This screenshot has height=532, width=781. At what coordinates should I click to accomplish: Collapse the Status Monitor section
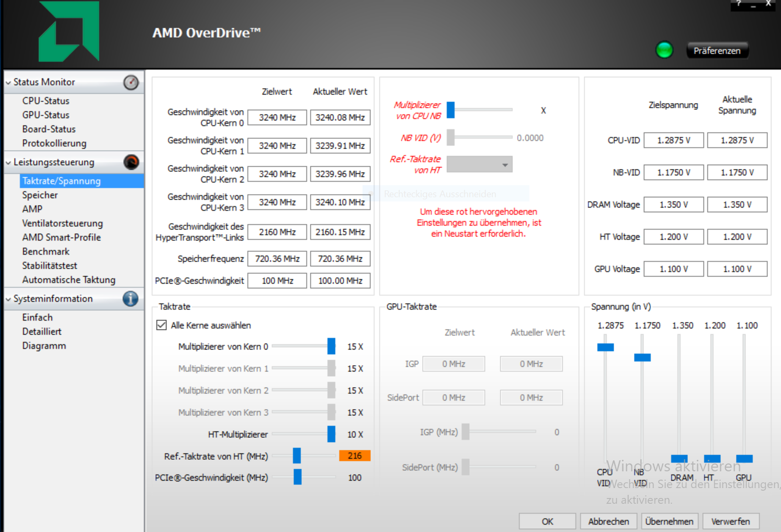pyautogui.click(x=8, y=83)
